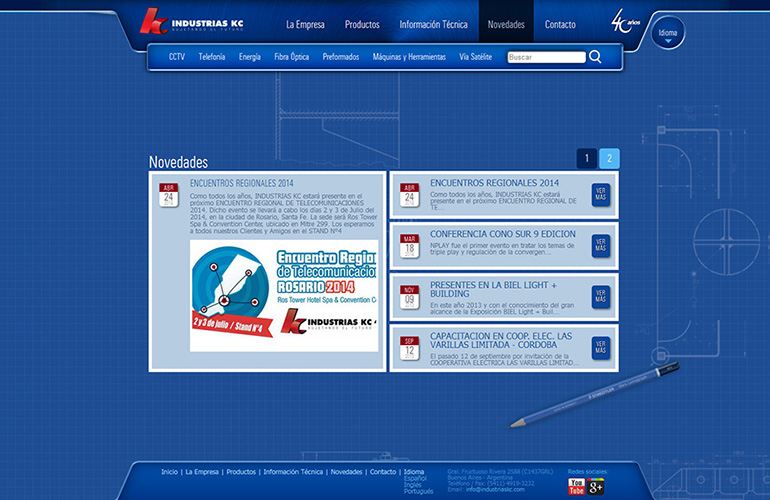Screen dimensions: 770x500
Task: Click the footer Inicio link
Action: tap(169, 472)
